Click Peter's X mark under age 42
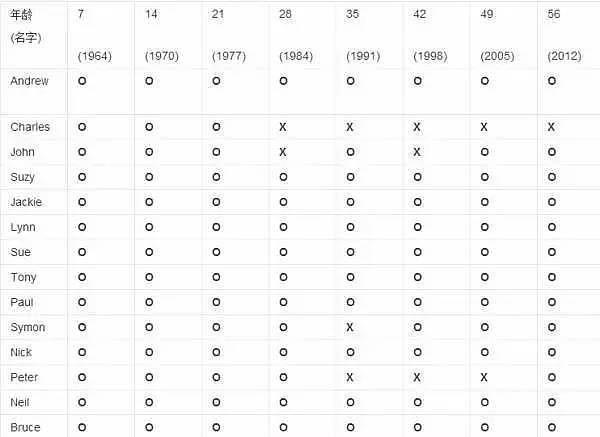This screenshot has height=437, width=600. (x=417, y=377)
